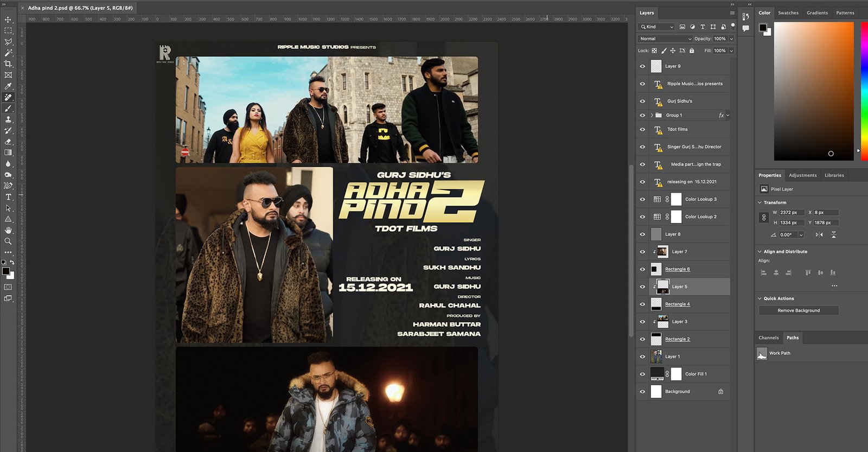Select the Path Selection tool
The height and width of the screenshot is (452, 868).
[8, 208]
